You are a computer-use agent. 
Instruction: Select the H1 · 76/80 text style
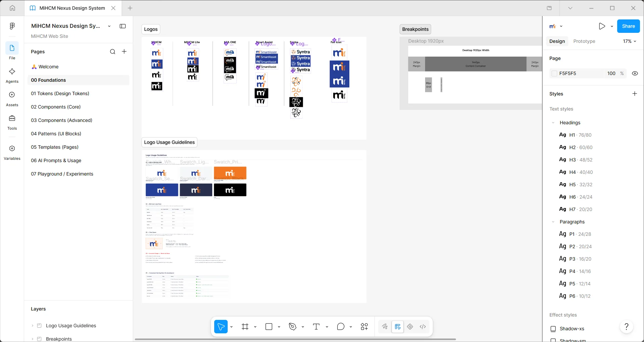pyautogui.click(x=575, y=135)
